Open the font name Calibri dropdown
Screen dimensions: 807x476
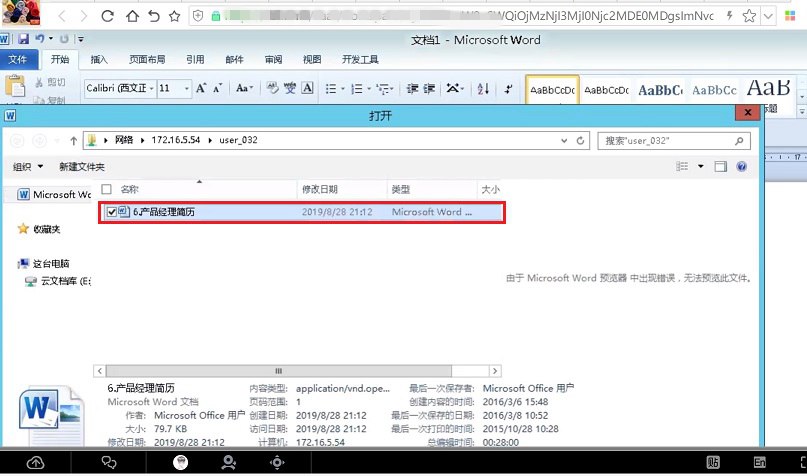151,89
